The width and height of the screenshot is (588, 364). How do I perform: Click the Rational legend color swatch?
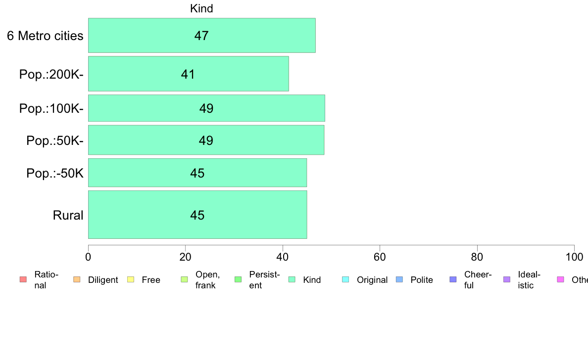[23, 279]
